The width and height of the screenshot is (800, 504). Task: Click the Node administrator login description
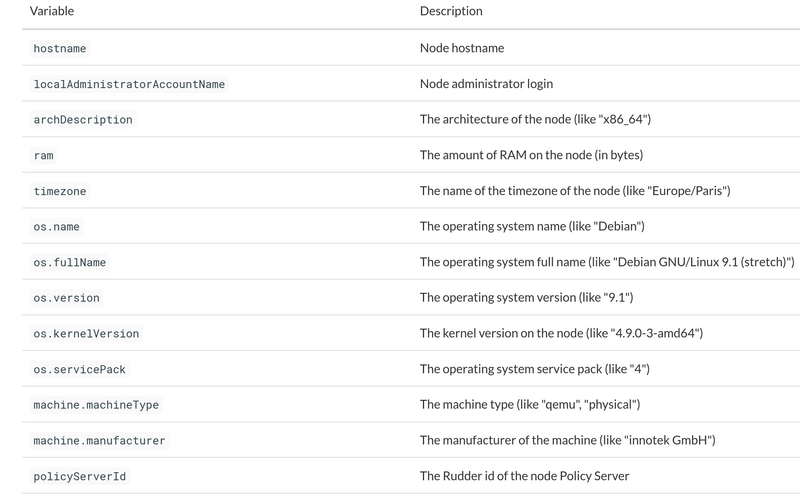pos(486,84)
